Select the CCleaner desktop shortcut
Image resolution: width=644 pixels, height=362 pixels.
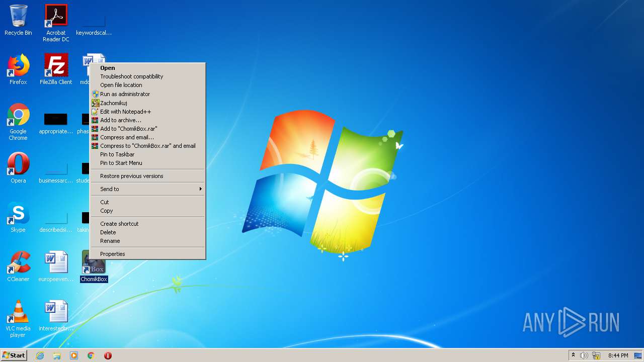(x=18, y=266)
